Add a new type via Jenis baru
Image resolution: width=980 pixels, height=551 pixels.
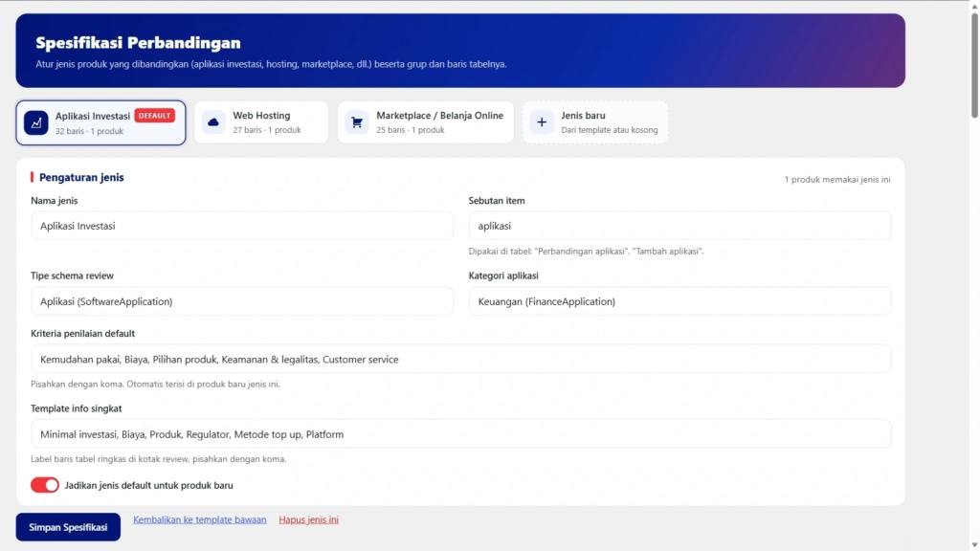tap(595, 122)
